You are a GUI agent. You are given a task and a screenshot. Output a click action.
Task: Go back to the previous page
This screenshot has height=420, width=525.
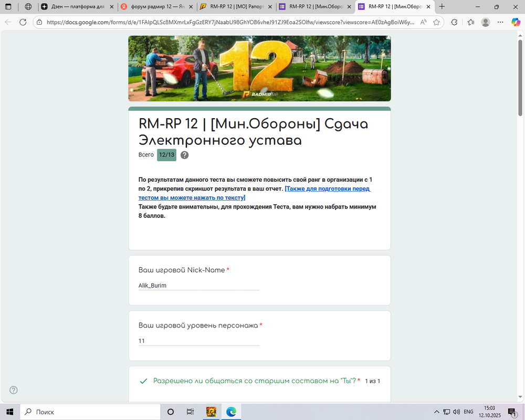8,22
